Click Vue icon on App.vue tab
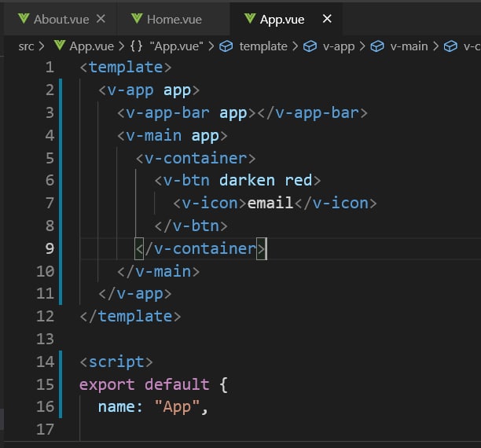 (250, 19)
